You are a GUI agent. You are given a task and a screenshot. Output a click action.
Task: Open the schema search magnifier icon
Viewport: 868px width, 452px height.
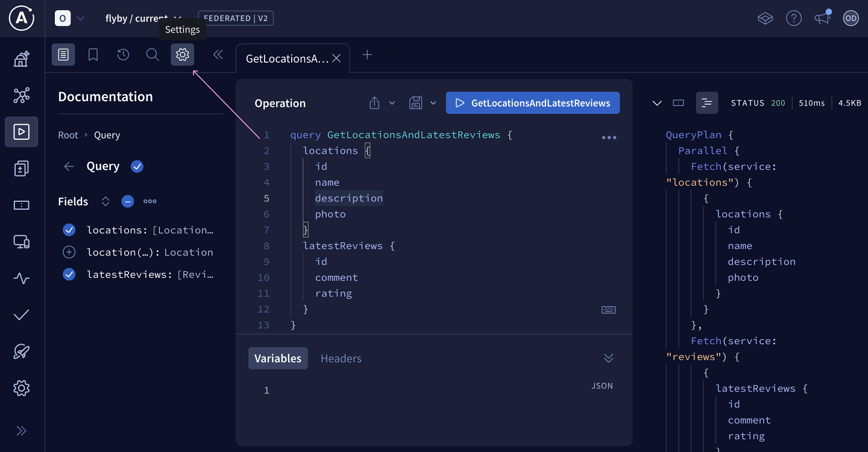tap(153, 55)
